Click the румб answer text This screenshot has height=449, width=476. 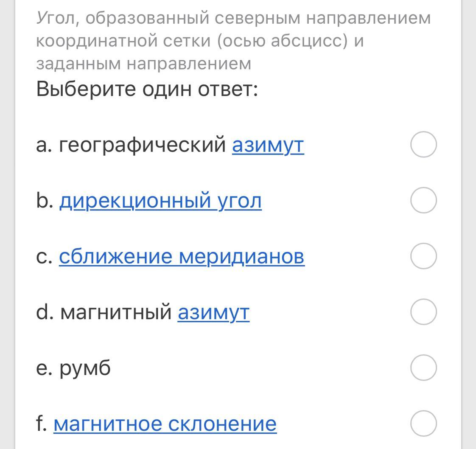coord(85,368)
